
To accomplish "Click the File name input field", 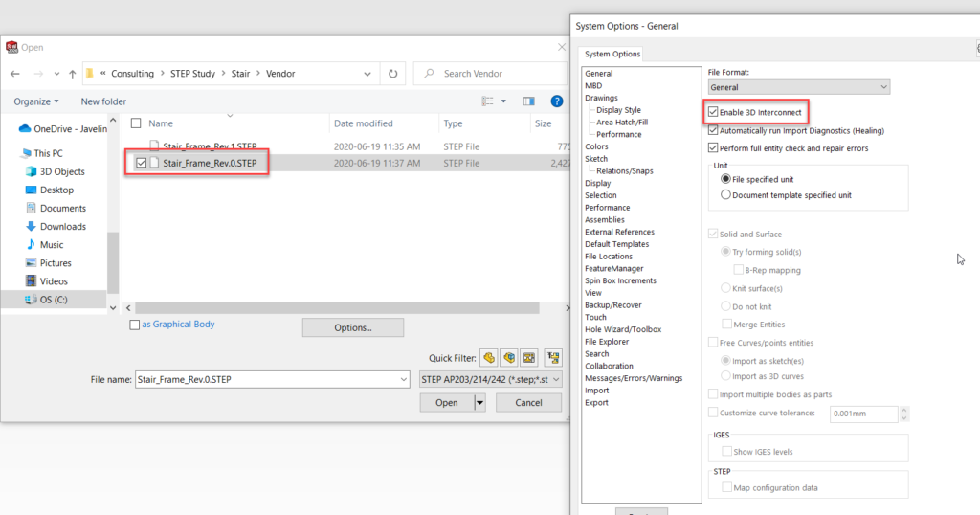I will click(x=267, y=379).
